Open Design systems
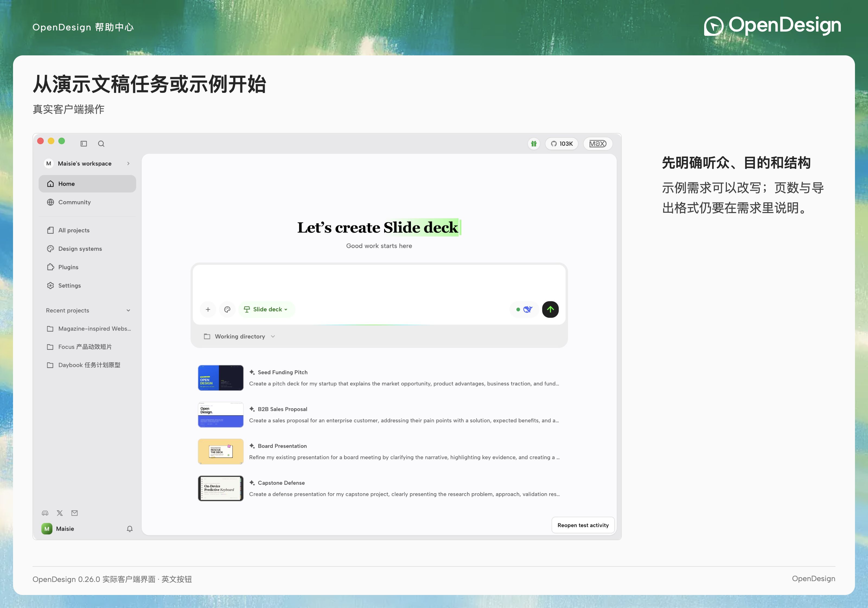The image size is (868, 608). click(x=87, y=249)
